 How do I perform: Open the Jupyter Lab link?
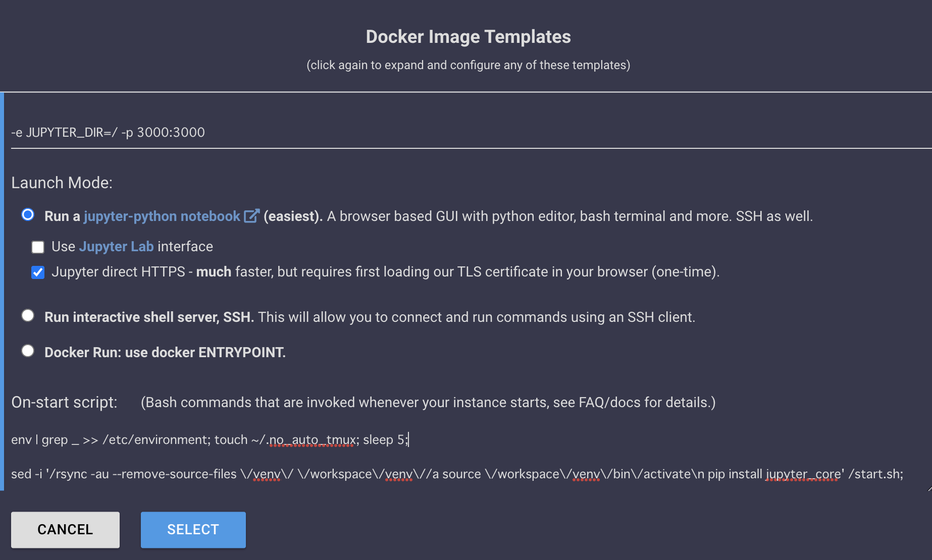pyautogui.click(x=117, y=247)
